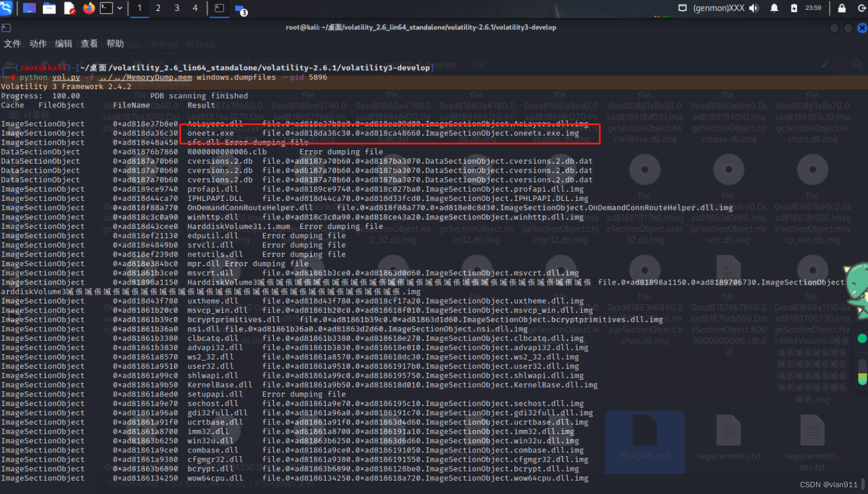Click the profapi.dll filename entry
The width and height of the screenshot is (868, 494).
pyautogui.click(x=213, y=189)
